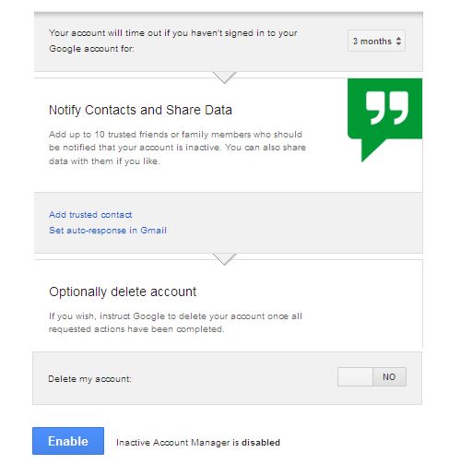Click the Google account for: text line
The image size is (472, 476).
pyautogui.click(x=91, y=49)
